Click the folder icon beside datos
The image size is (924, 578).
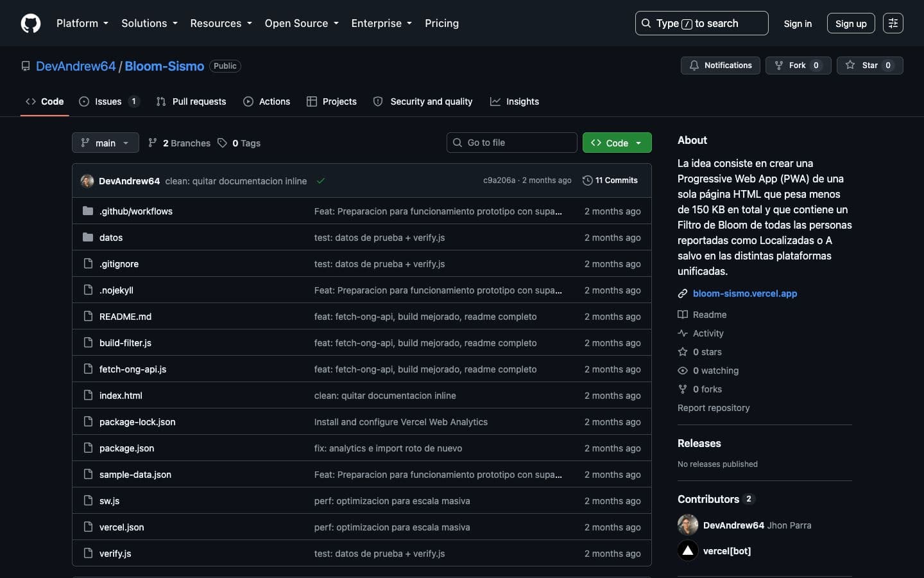click(88, 237)
